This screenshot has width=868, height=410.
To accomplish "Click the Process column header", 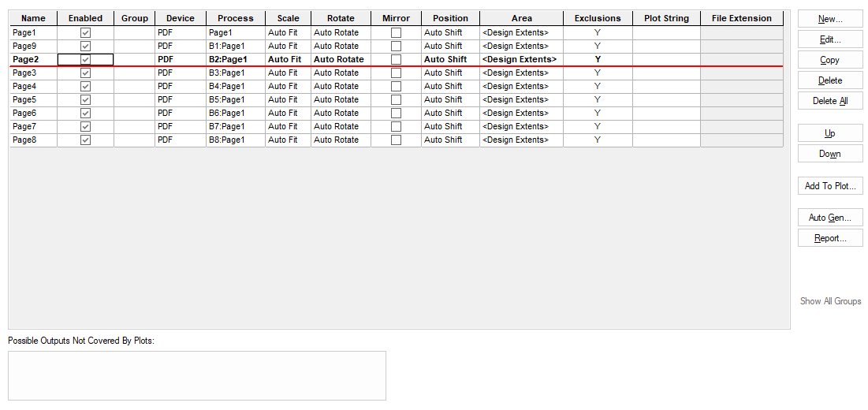I will (236, 18).
